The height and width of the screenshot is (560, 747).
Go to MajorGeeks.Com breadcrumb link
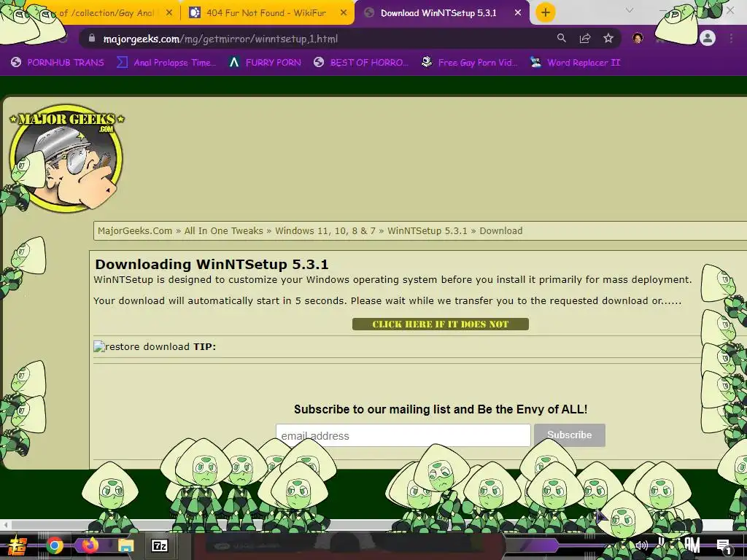pyautogui.click(x=135, y=231)
